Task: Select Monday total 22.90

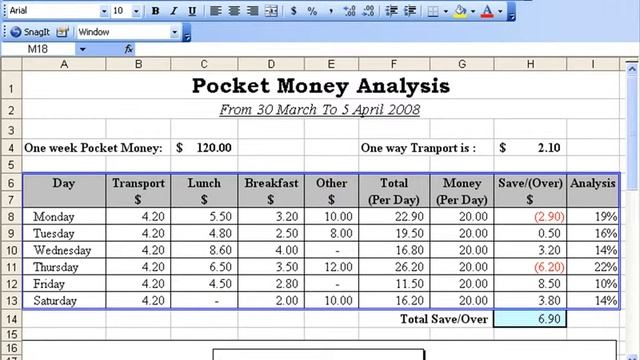Action: 394,217
